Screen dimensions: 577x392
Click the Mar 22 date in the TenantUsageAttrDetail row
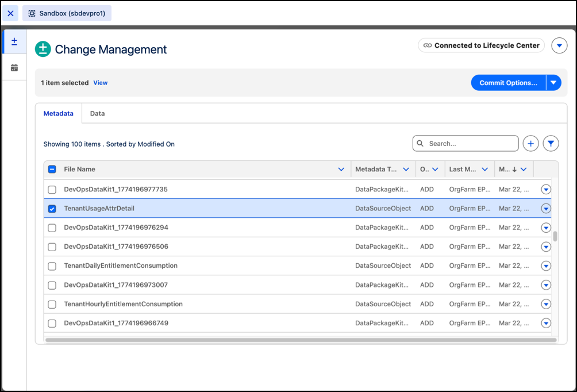pyautogui.click(x=514, y=208)
